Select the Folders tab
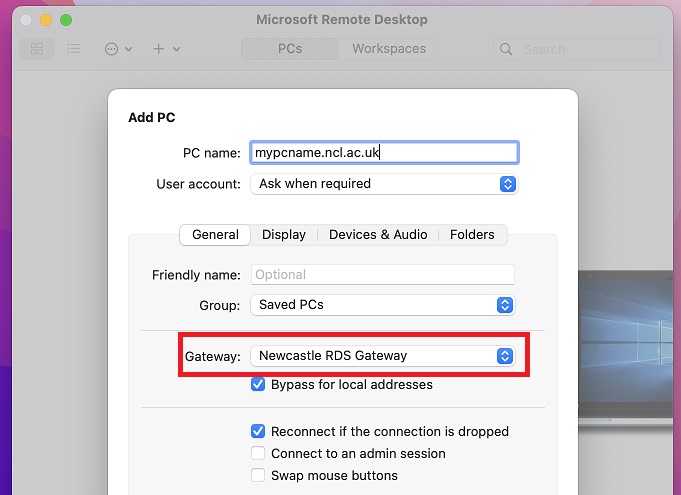This screenshot has width=681, height=495. tap(472, 235)
